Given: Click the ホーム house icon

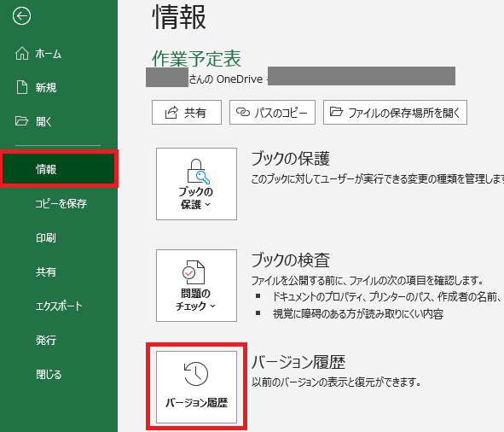Looking at the screenshot, I should pos(22,53).
